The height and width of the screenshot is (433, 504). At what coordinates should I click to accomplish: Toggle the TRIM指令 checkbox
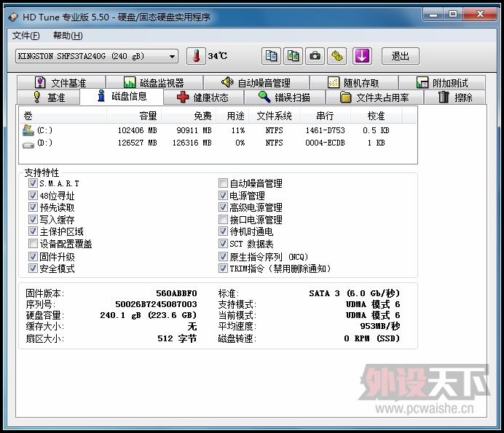(223, 269)
